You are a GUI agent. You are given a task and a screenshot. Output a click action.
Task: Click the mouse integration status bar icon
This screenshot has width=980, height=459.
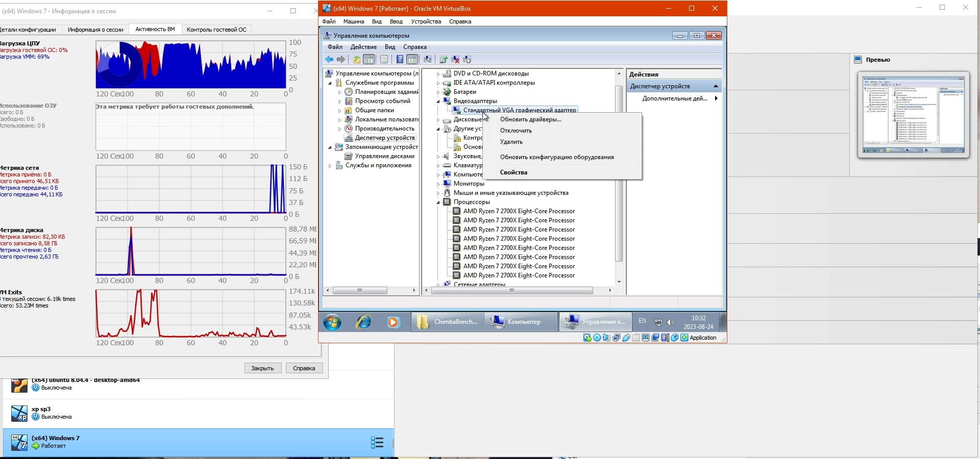coord(674,338)
